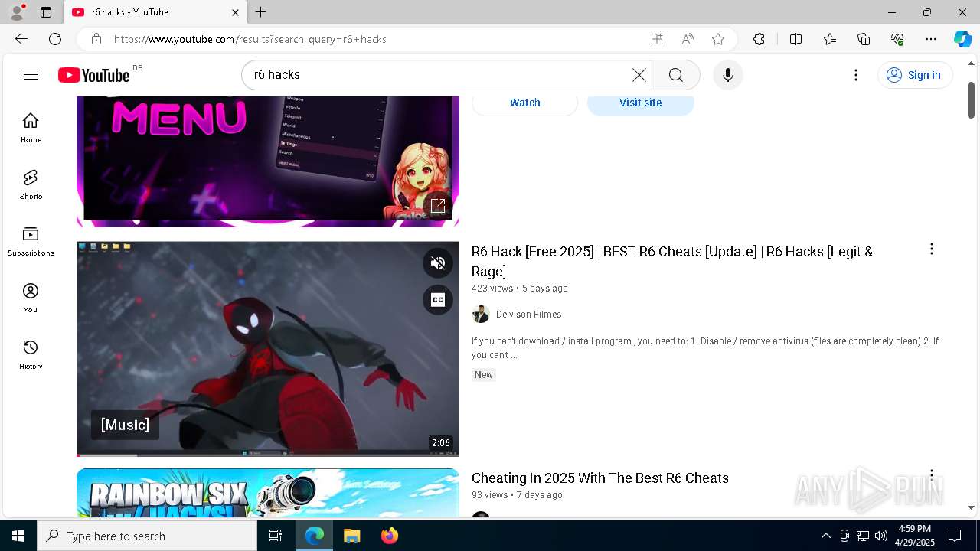
Task: Open Edge Collections icon
Action: point(864,39)
